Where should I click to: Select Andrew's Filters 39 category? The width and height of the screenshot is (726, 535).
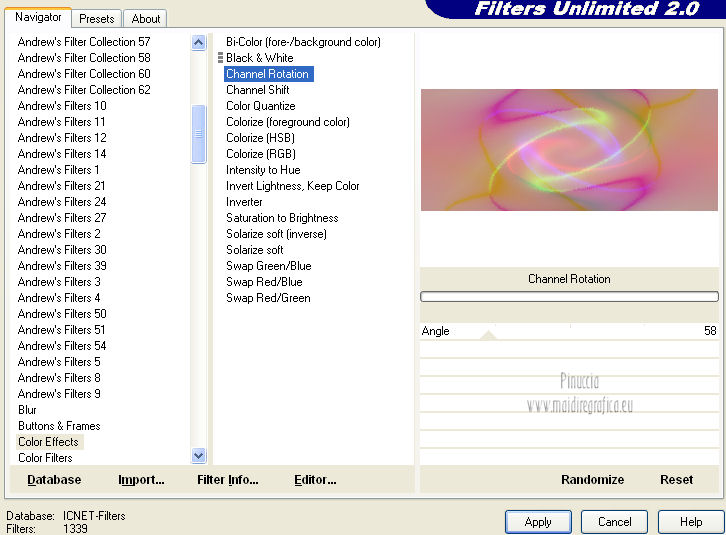62,266
